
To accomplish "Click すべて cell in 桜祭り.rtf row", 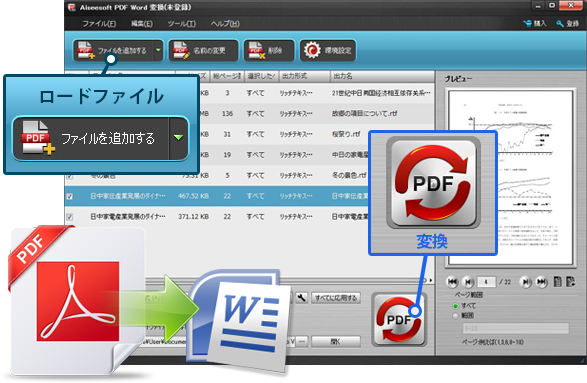I will pos(255,134).
